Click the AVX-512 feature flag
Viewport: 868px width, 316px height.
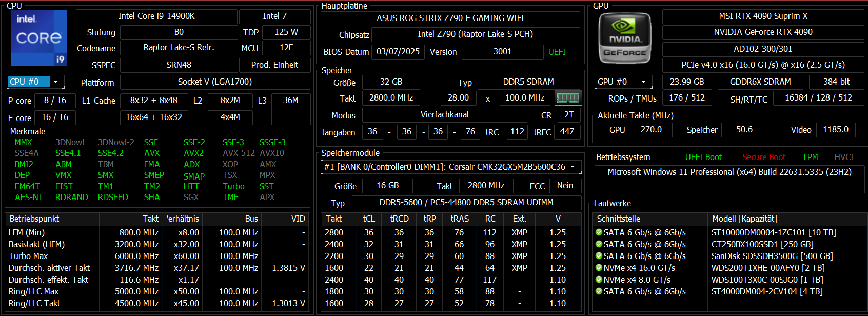pyautogui.click(x=239, y=153)
